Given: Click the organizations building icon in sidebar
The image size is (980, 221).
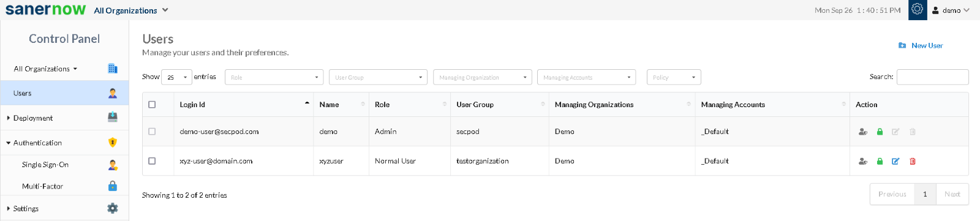Looking at the screenshot, I should tap(113, 69).
